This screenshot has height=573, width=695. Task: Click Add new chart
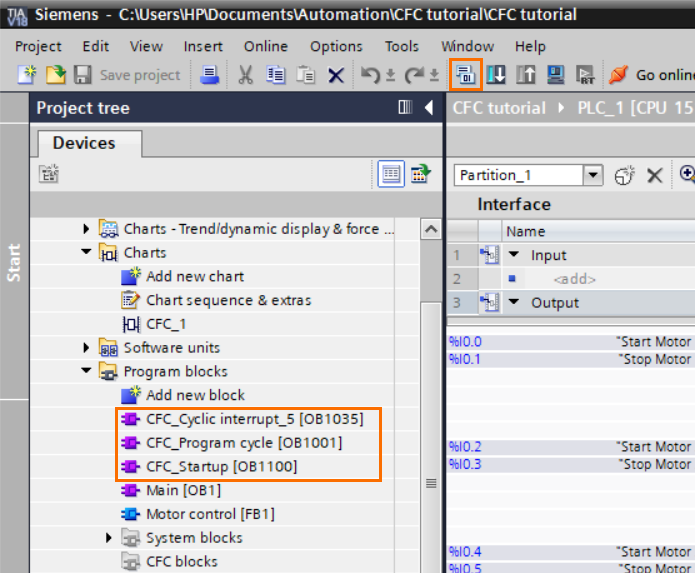coord(195,277)
